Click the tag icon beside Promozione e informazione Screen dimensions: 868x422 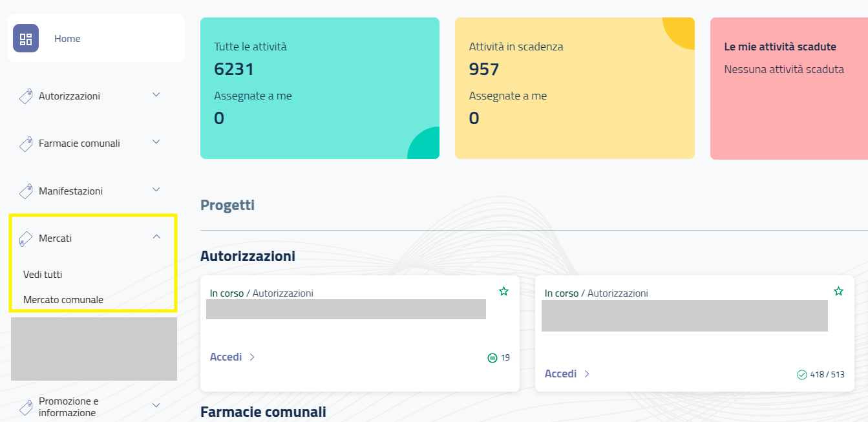pyautogui.click(x=26, y=407)
